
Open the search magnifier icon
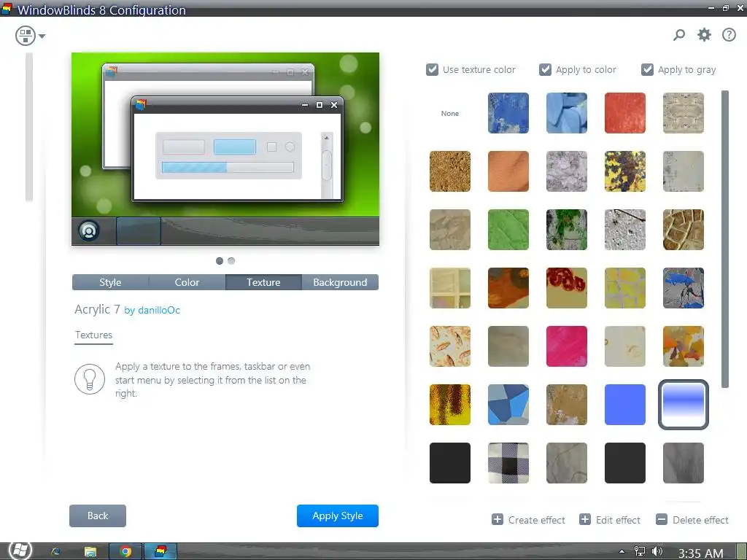tap(679, 35)
